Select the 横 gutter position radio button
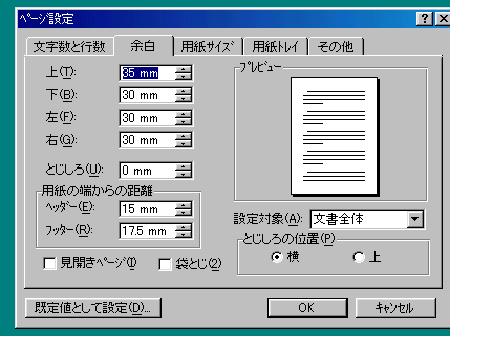Image resolution: width=492 pixels, height=363 pixels. pos(277,257)
